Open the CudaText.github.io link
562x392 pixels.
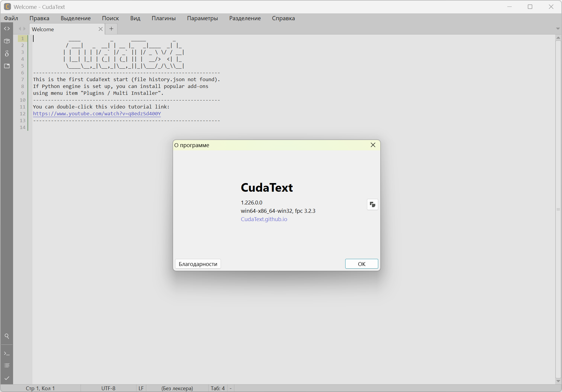pos(264,219)
